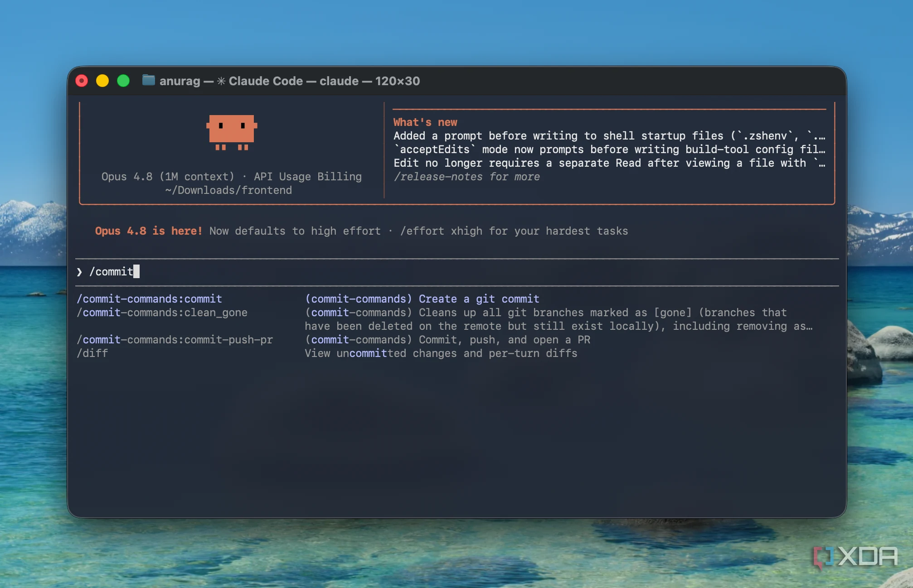Click 'Opus 4.8 is here!' announcement
The width and height of the screenshot is (913, 588).
(x=148, y=231)
